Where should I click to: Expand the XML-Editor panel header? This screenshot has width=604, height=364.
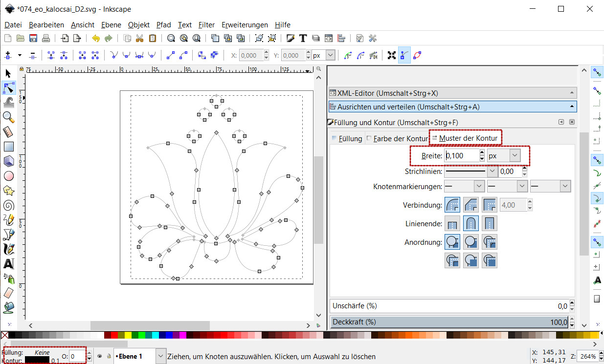click(452, 93)
